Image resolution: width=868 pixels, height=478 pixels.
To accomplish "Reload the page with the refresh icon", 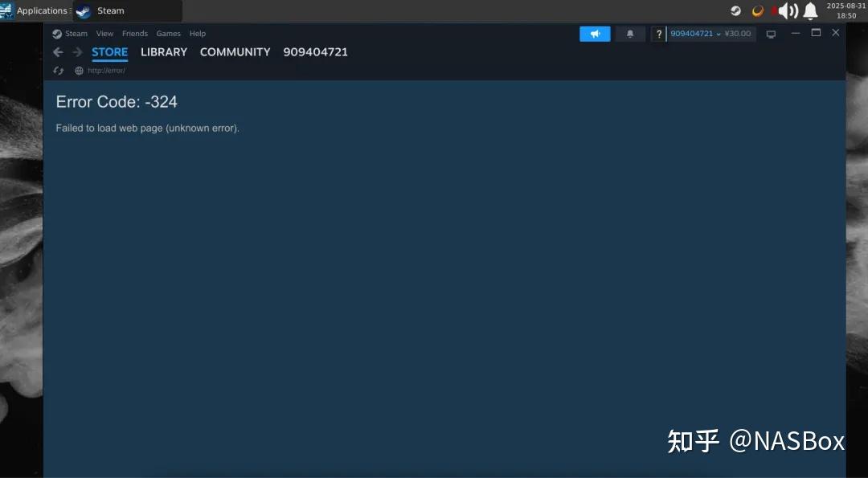I will point(57,70).
